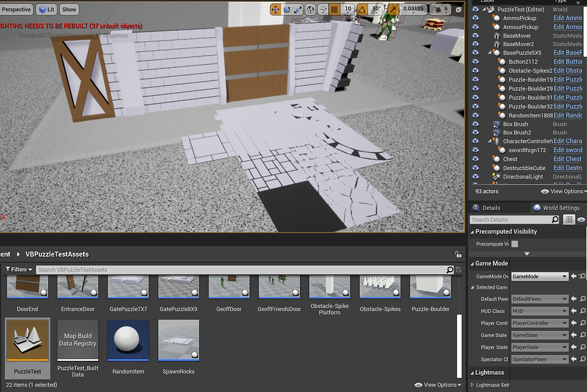Select the rotate gizmo tool
587x392 pixels.
[x=287, y=10]
